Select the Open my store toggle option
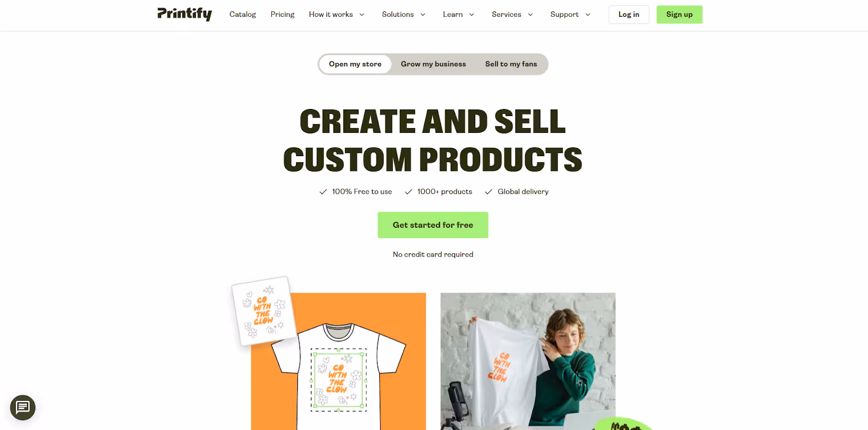Screen dimensions: 868x430 [x=355, y=64]
